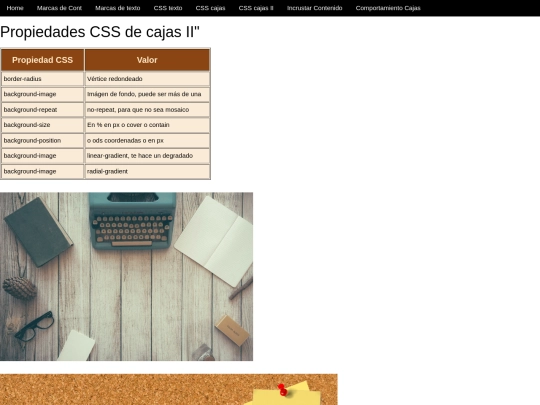Screen dimensions: 540x405
Task: Open Incrustar Contenido page
Action: tap(314, 8)
